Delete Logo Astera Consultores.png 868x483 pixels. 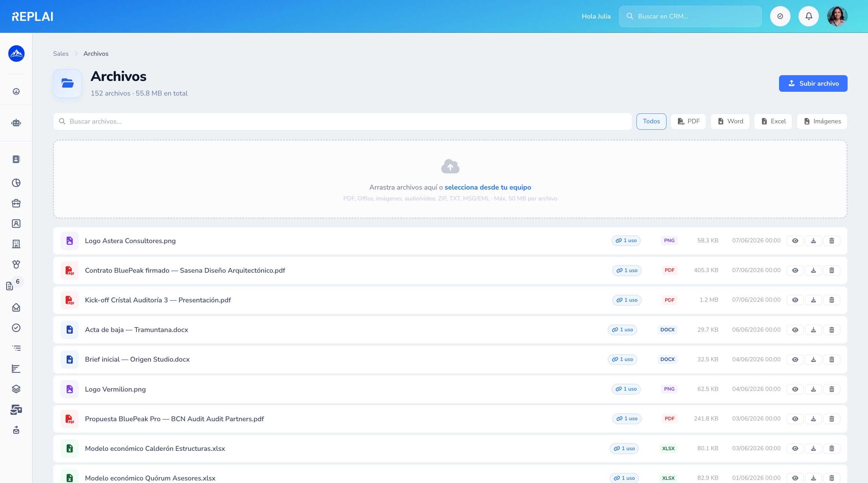click(832, 241)
